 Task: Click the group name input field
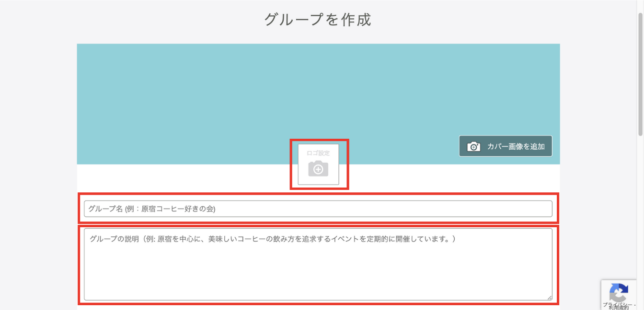[x=319, y=209]
